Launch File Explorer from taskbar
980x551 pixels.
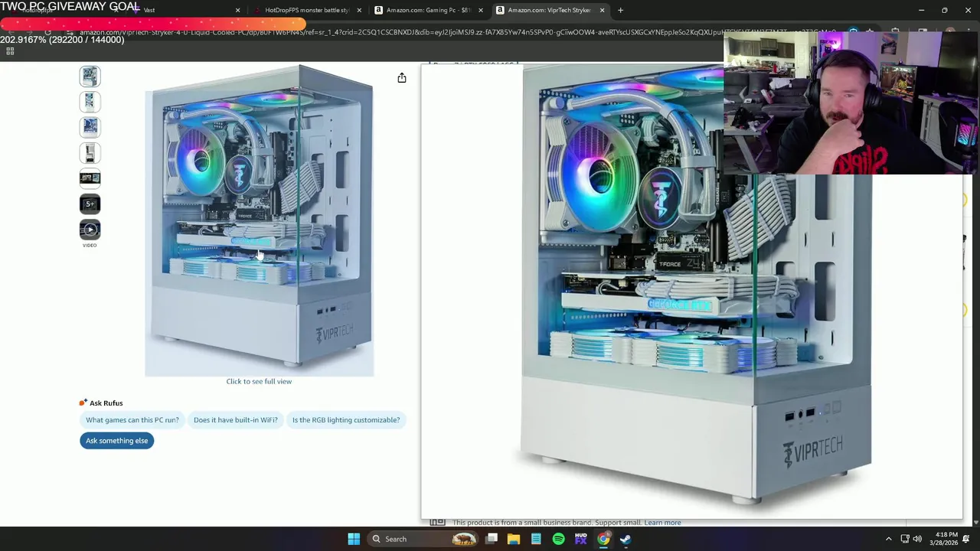(x=514, y=539)
